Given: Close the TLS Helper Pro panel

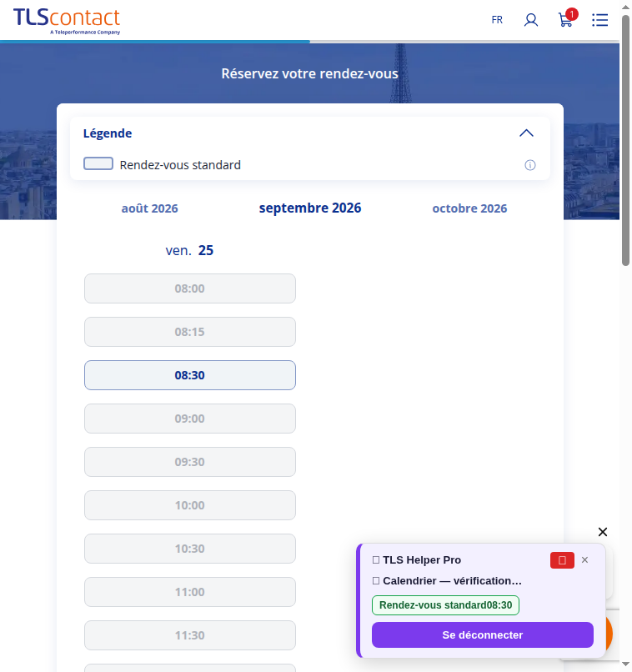Looking at the screenshot, I should (584, 560).
